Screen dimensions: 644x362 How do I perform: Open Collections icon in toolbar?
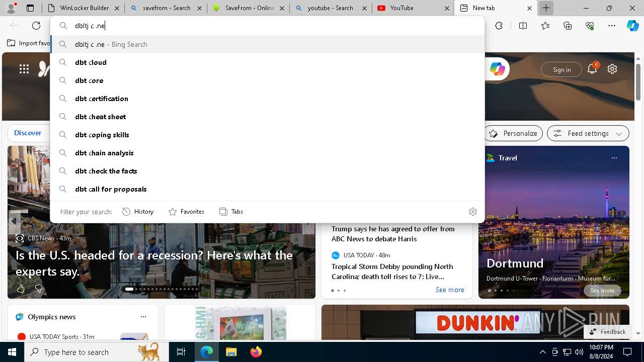point(568,26)
